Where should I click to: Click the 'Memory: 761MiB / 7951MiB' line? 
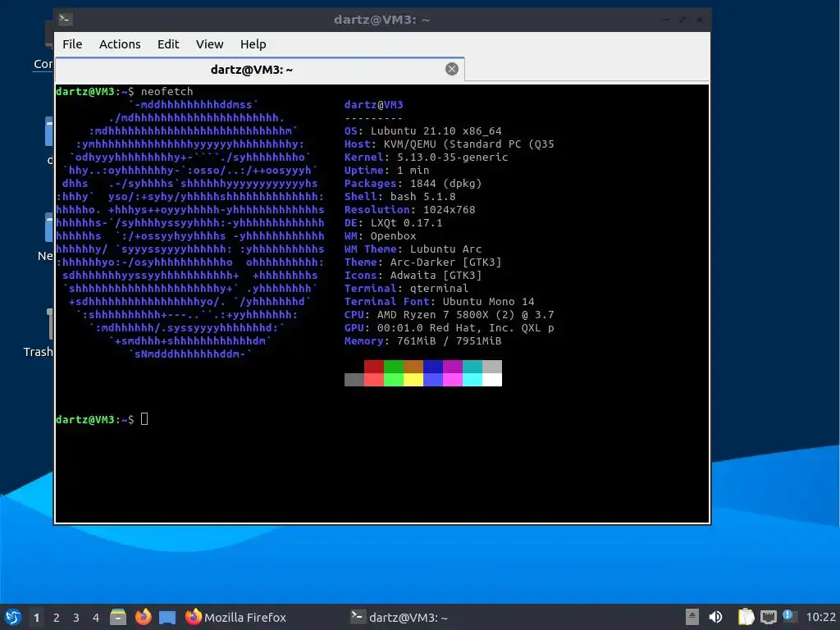(422, 340)
